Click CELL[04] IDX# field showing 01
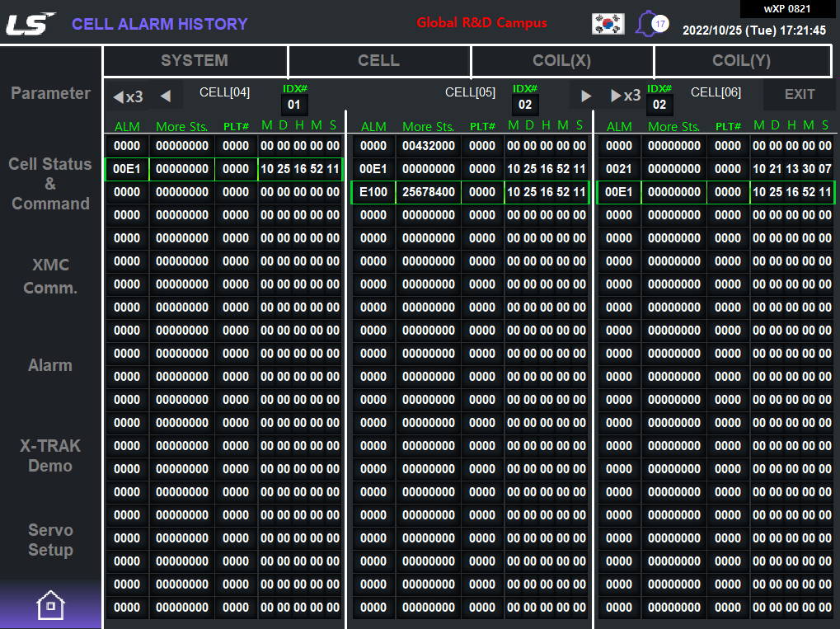The image size is (840, 629). click(x=294, y=105)
